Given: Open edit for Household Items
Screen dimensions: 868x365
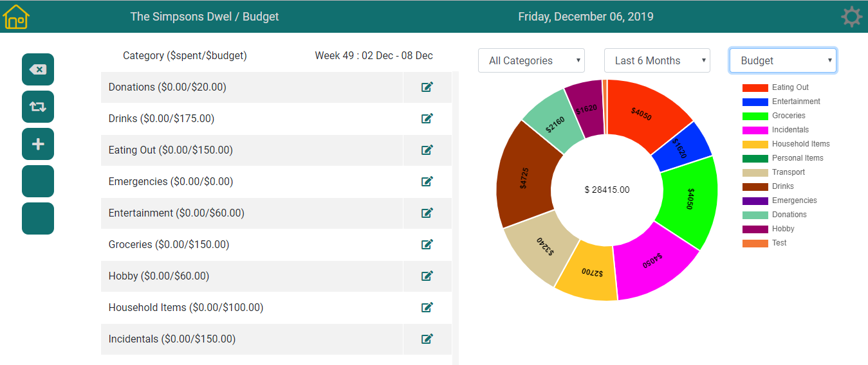Looking at the screenshot, I should 427,308.
